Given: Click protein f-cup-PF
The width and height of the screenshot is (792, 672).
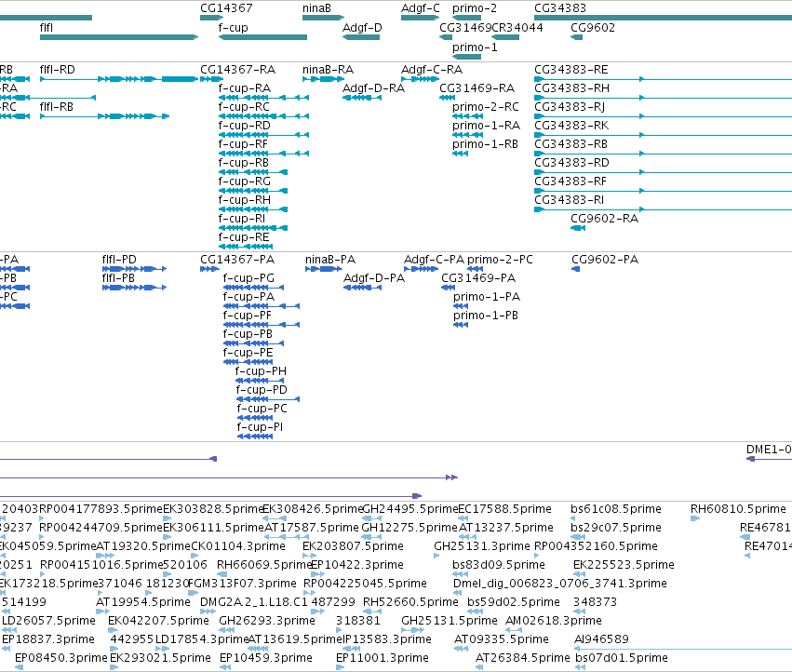Looking at the screenshot, I should (x=262, y=325).
